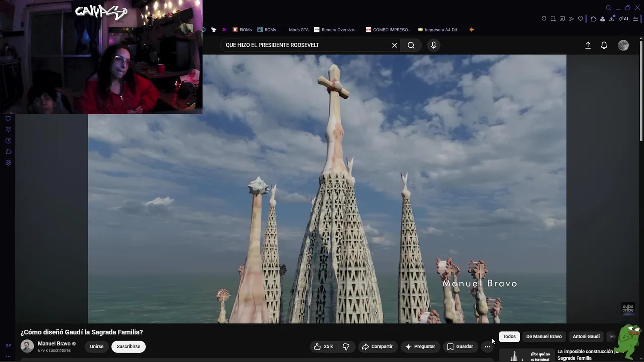Click the Preguntar ask button
Screen dimensions: 644x362
pyautogui.click(x=420, y=347)
